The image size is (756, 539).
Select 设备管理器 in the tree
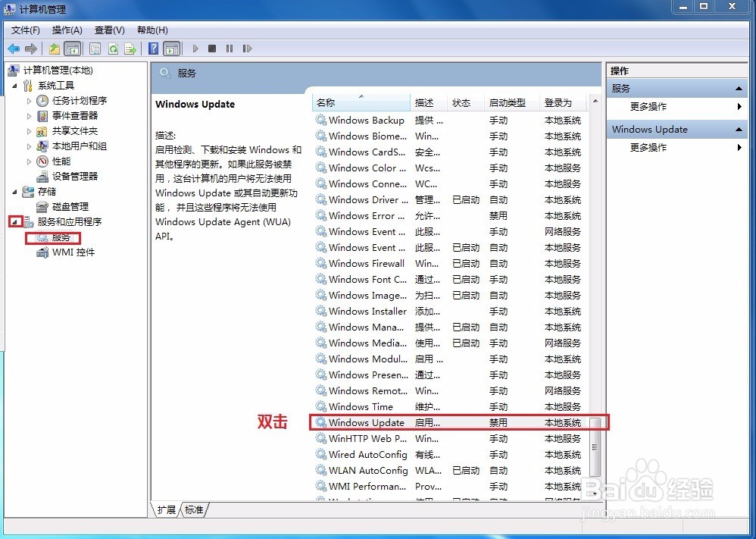(75, 177)
